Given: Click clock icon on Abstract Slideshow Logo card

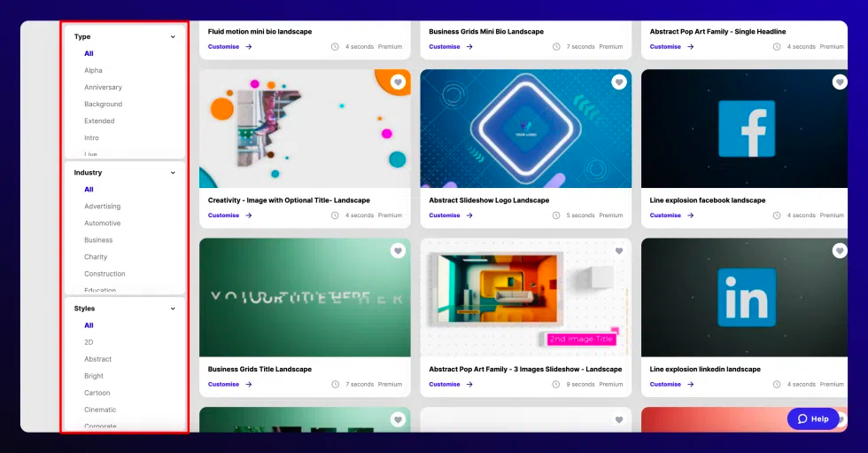Looking at the screenshot, I should tap(556, 215).
